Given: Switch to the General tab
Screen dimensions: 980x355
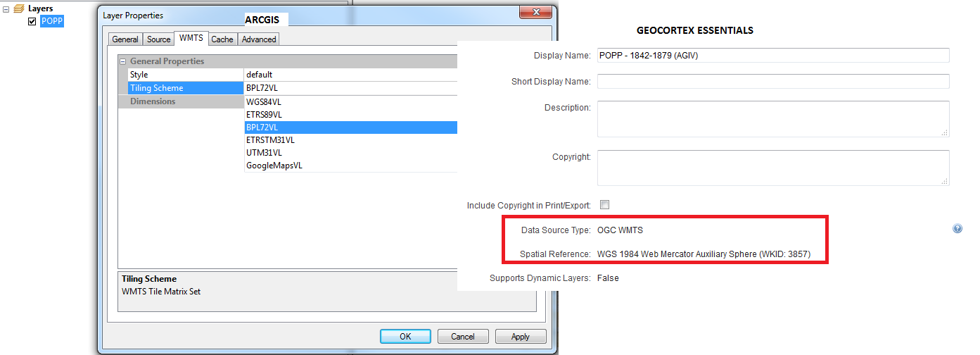Looking at the screenshot, I should click(125, 39).
